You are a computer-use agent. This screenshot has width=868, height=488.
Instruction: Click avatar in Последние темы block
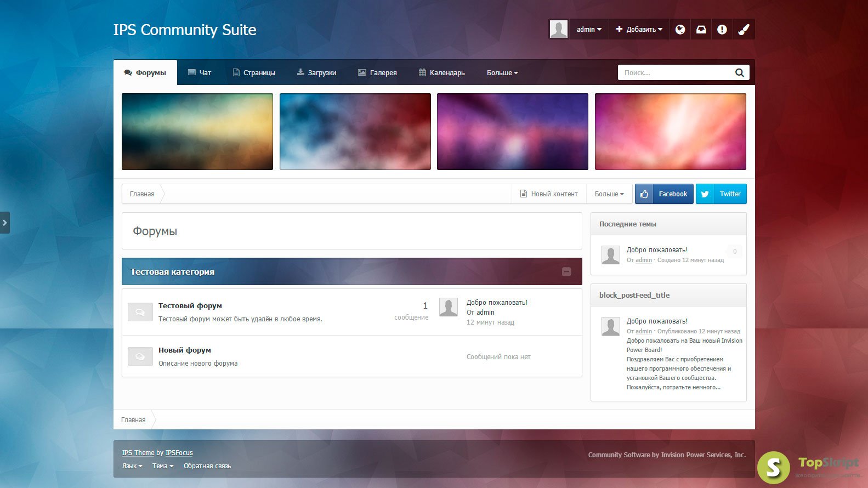610,255
